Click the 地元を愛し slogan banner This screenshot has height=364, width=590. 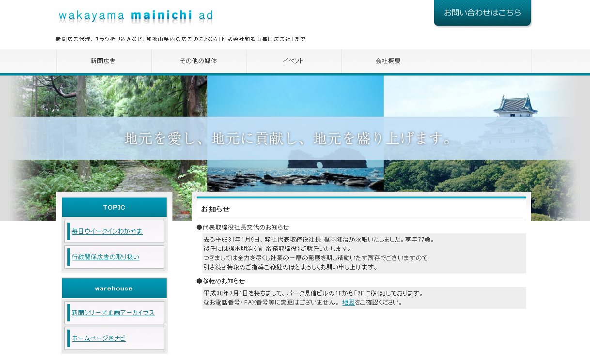click(x=288, y=138)
